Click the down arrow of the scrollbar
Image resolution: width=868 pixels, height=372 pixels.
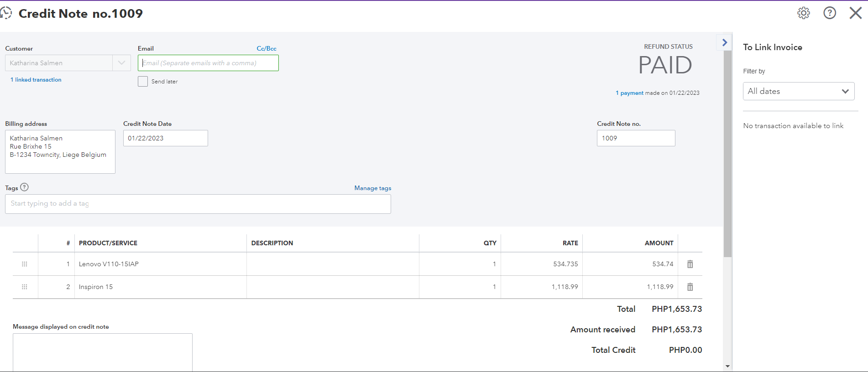click(727, 366)
